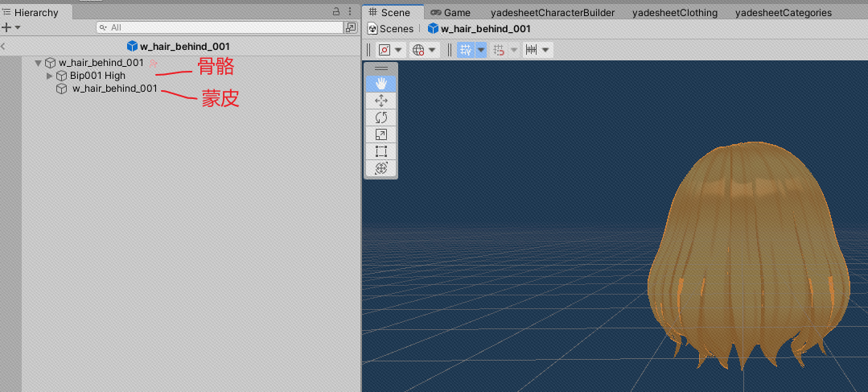Select the combined Transform tool
The width and height of the screenshot is (868, 392).
tap(381, 168)
